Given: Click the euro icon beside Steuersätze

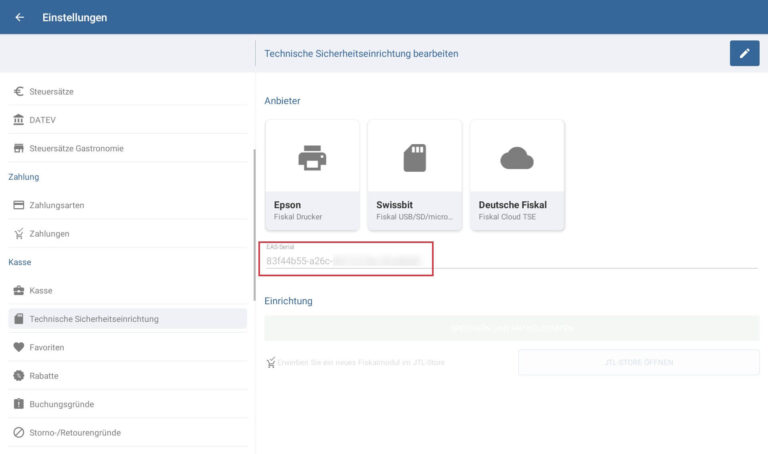Looking at the screenshot, I should [19, 91].
